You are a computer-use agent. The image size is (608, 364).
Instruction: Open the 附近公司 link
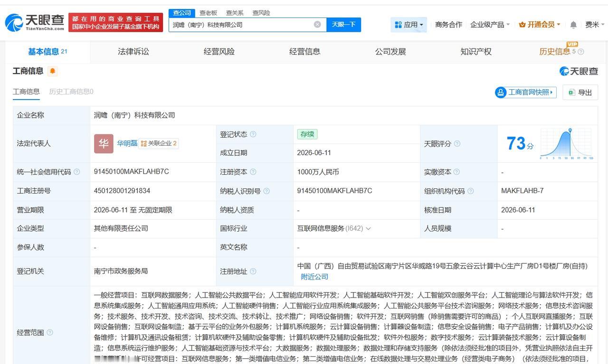point(314,277)
